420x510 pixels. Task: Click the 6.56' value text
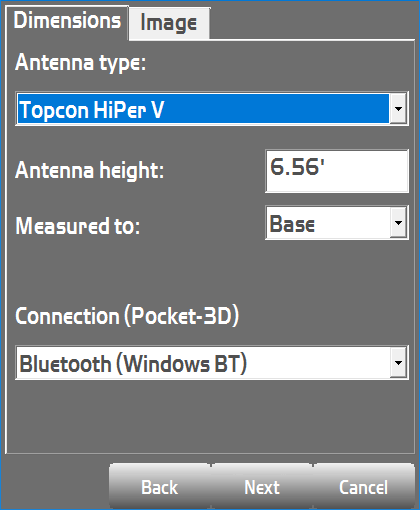coord(297,167)
